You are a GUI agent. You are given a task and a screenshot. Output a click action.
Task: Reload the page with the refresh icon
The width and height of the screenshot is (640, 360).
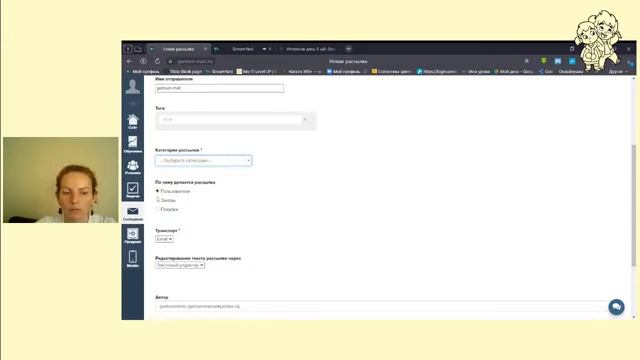[x=158, y=61]
